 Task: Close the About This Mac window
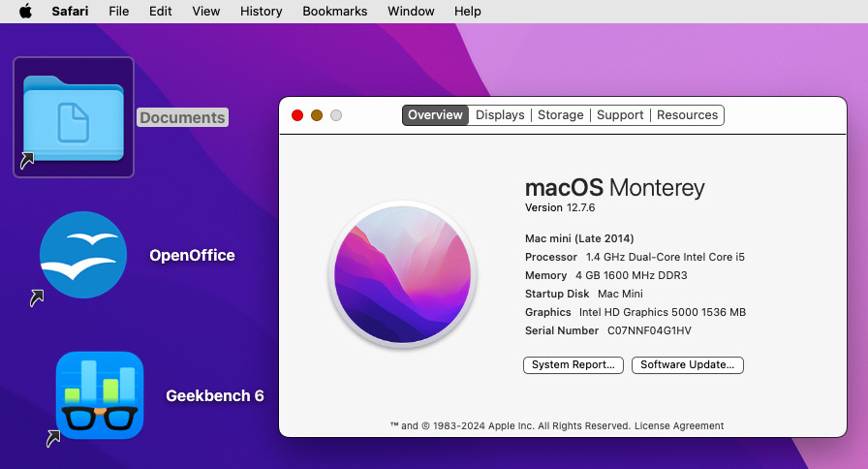pyautogui.click(x=297, y=115)
